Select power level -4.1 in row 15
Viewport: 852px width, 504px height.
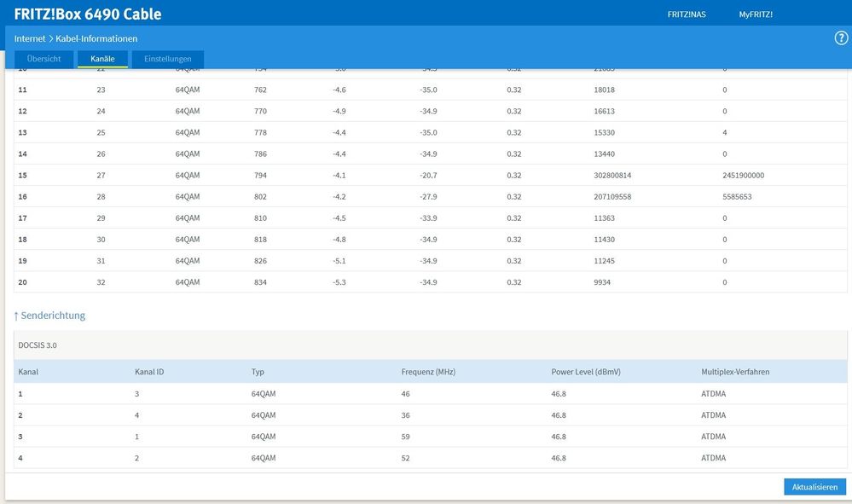pos(339,176)
